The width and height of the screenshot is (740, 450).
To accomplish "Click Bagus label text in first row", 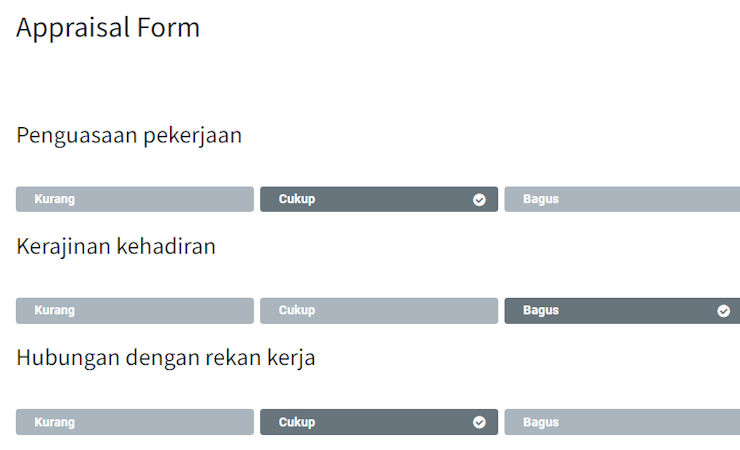I will [541, 199].
